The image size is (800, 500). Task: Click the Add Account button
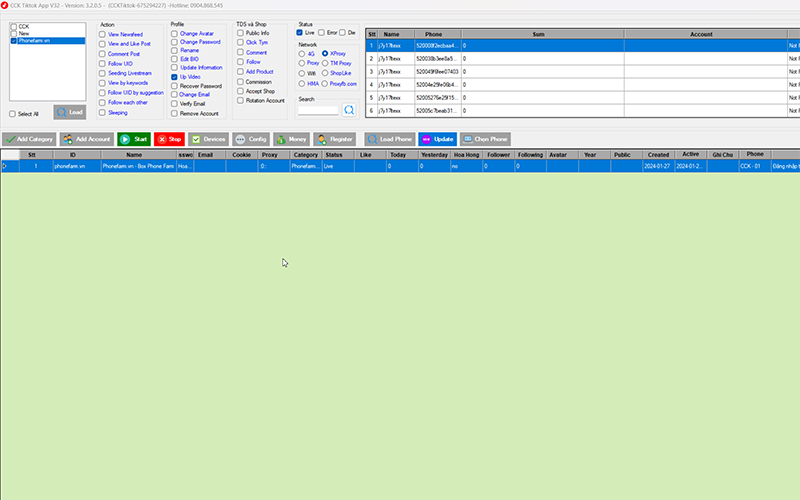86,139
